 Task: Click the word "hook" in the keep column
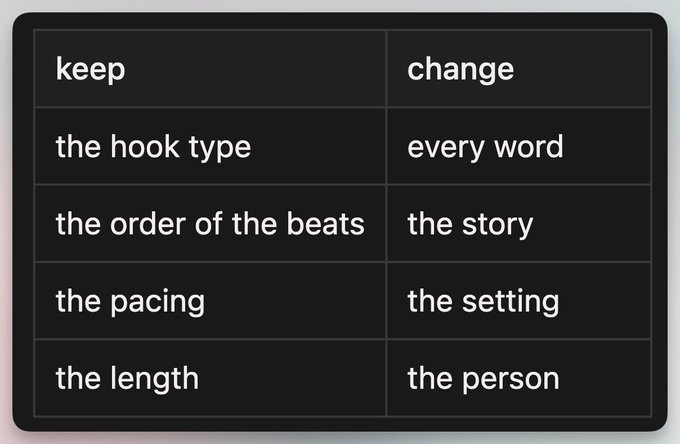(x=145, y=146)
